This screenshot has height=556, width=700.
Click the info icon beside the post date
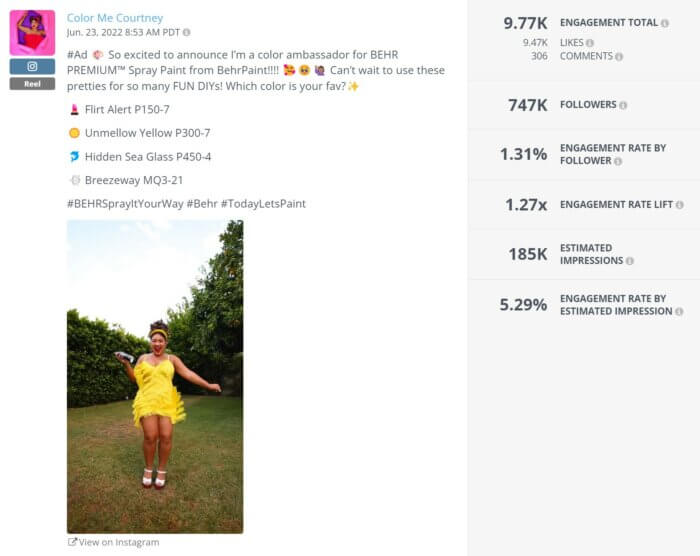[187, 33]
